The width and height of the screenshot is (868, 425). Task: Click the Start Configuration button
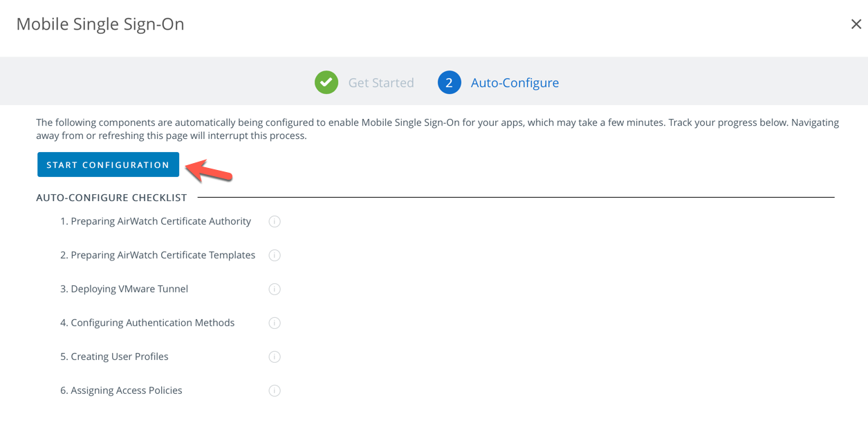point(108,165)
